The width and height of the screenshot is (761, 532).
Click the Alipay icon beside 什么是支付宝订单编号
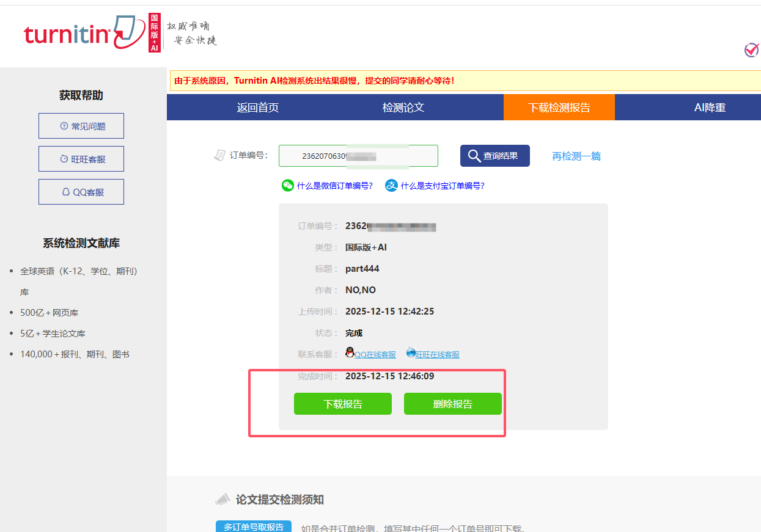(391, 185)
